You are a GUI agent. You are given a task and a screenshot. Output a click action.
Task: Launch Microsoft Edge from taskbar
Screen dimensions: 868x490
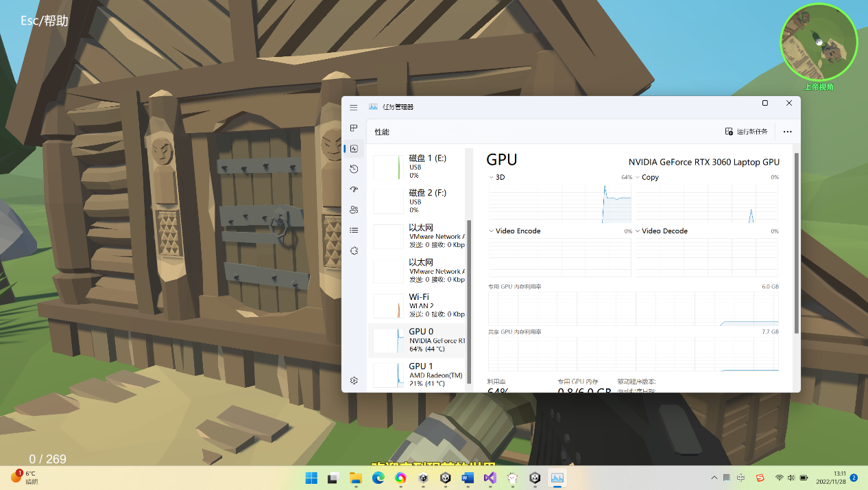(x=378, y=478)
